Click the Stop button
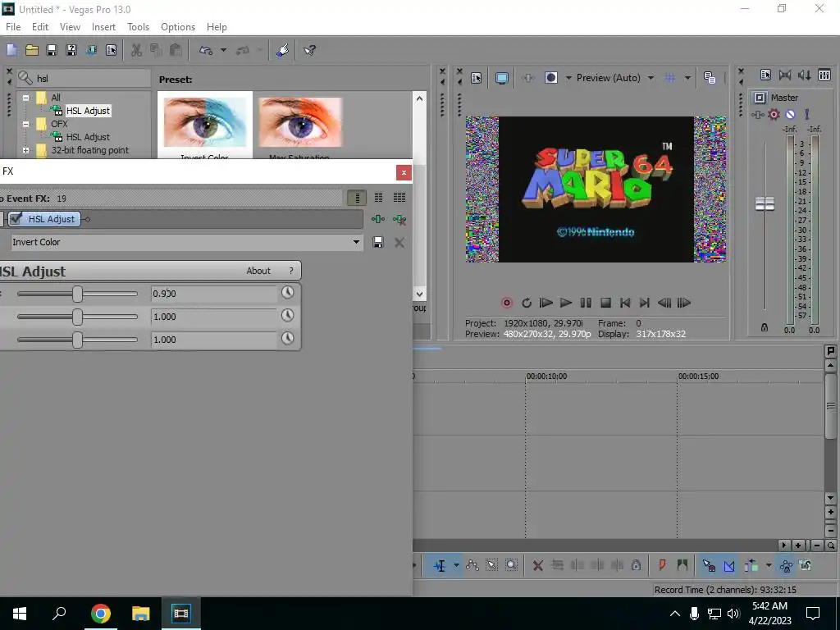Viewport: 840px width, 630px height. [x=605, y=304]
